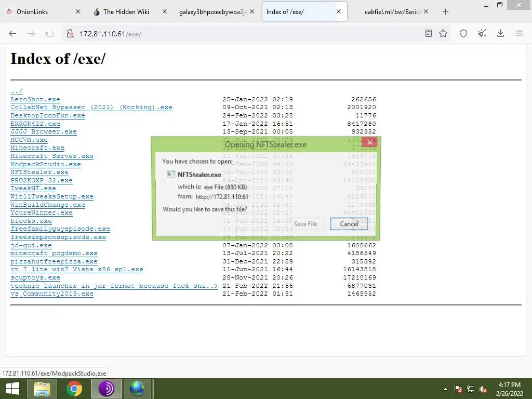532x399 pixels.
Task: Close The Hidden Wiki tab
Action: (x=165, y=11)
